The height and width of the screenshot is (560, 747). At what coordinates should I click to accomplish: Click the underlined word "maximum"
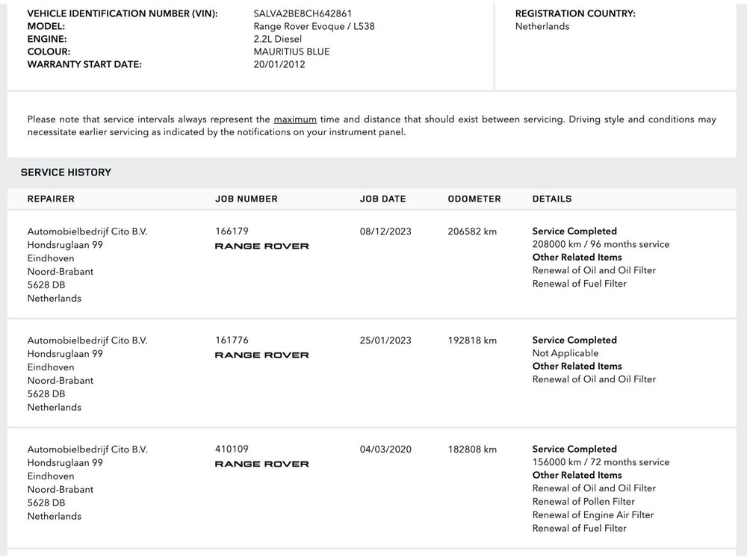295,119
